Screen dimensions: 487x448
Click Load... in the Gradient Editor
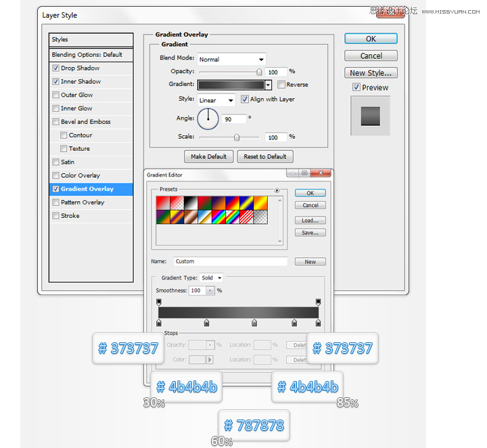[x=310, y=221]
